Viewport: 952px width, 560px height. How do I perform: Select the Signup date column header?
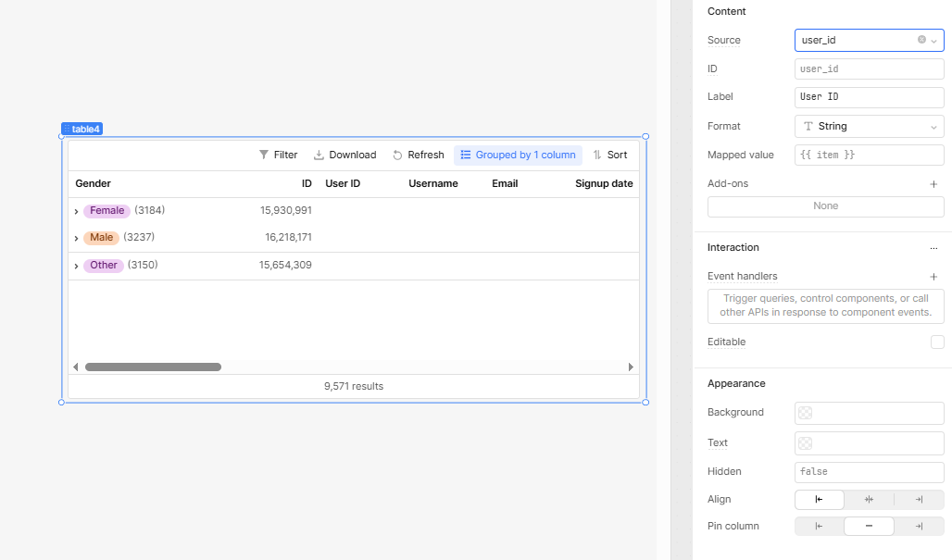pyautogui.click(x=604, y=183)
